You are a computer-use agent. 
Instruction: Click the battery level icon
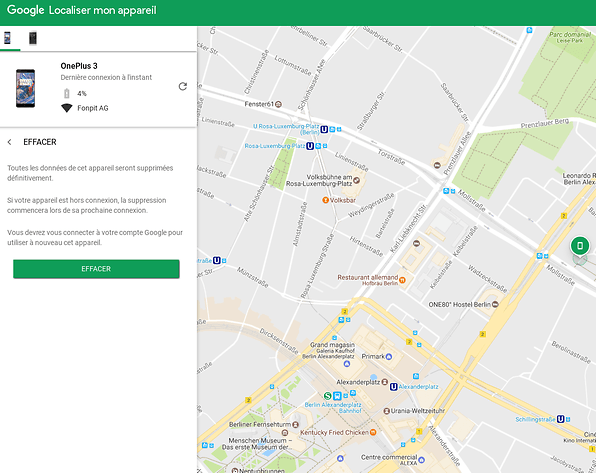pyautogui.click(x=67, y=93)
